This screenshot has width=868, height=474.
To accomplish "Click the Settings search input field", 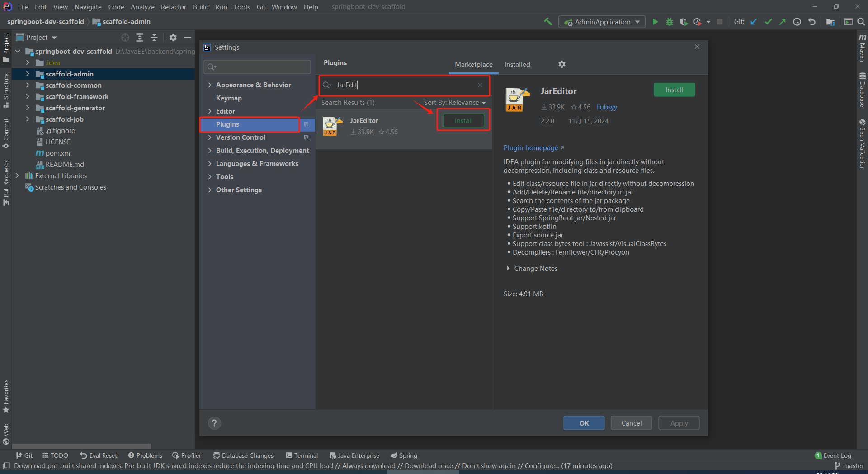I will tap(258, 67).
